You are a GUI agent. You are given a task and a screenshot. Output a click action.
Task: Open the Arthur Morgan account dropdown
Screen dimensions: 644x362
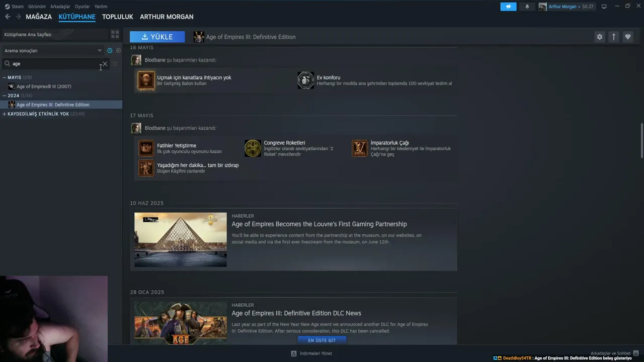[564, 7]
